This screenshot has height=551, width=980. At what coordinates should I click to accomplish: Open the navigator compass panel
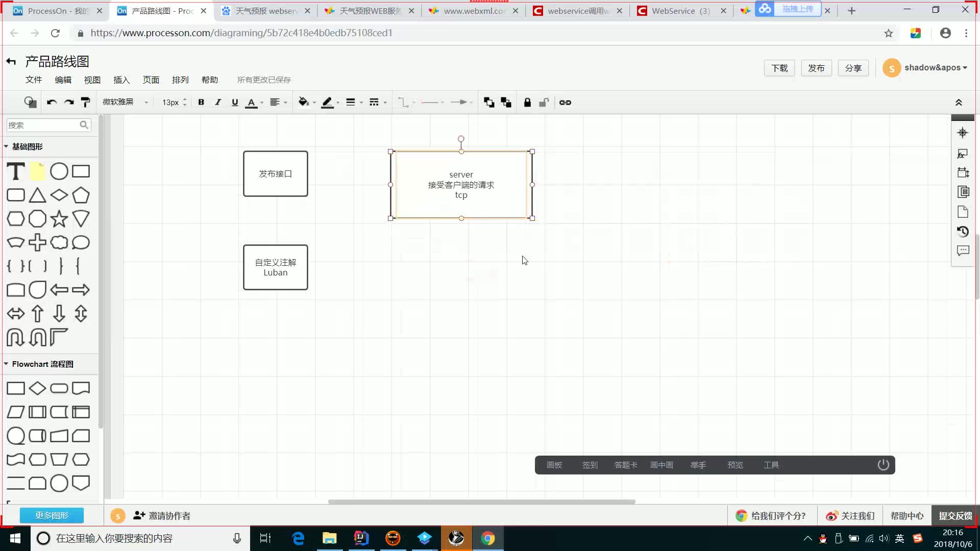click(x=963, y=133)
